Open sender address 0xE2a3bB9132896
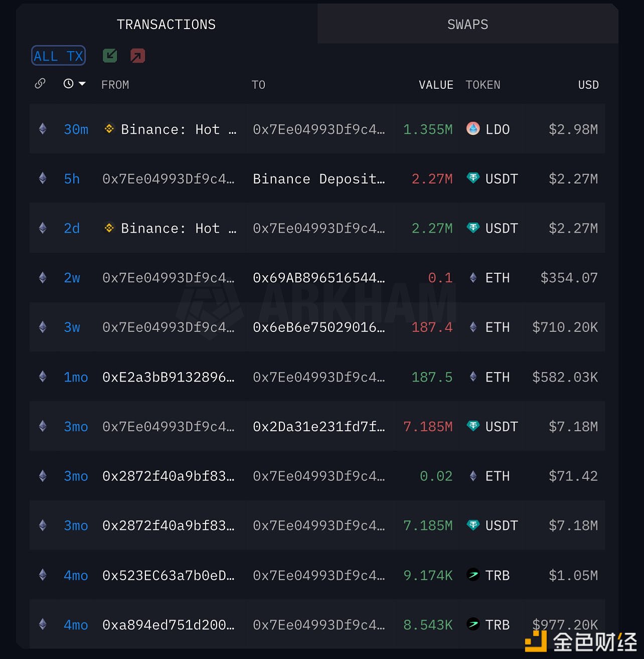This screenshot has height=659, width=644. click(x=169, y=377)
